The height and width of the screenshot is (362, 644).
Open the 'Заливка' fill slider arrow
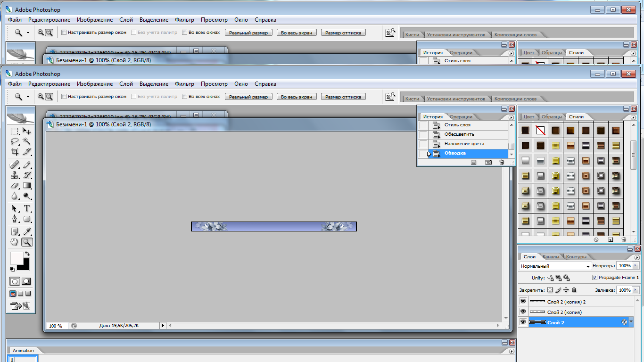click(x=636, y=290)
